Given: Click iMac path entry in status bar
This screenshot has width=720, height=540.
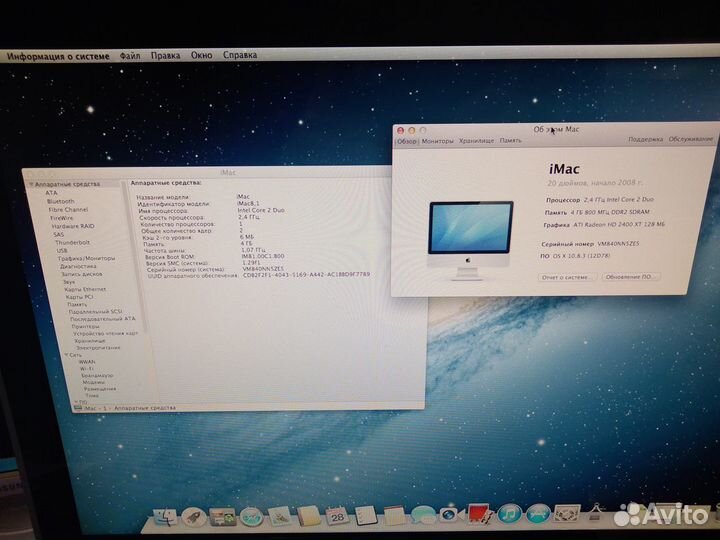Looking at the screenshot, I should pos(90,408).
